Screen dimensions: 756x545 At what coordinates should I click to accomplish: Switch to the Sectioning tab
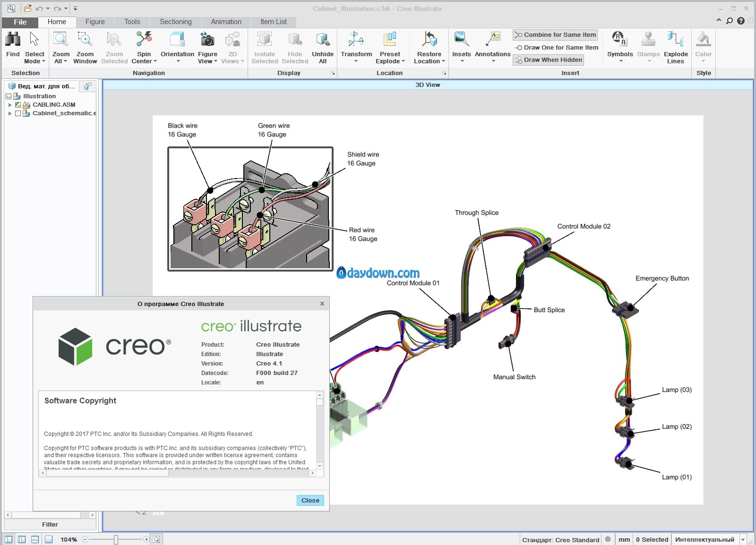[x=176, y=22]
